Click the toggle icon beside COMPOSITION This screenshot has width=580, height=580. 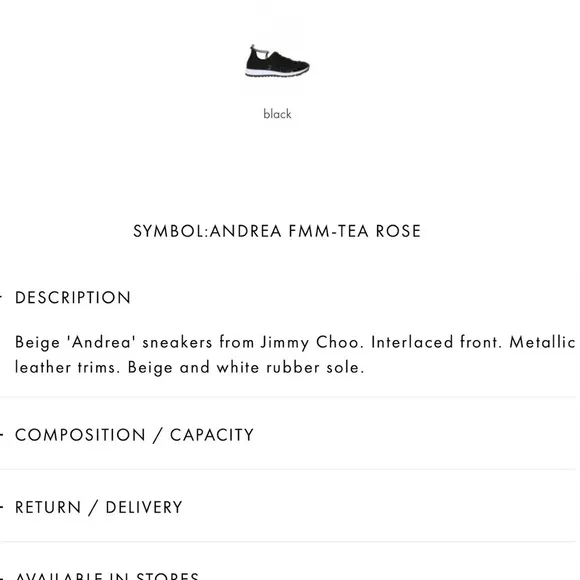1,435
